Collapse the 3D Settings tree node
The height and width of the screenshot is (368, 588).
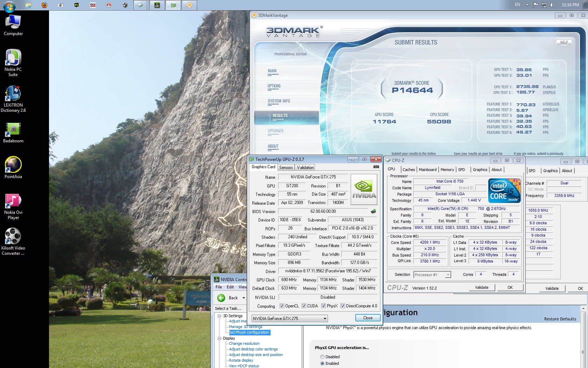(219, 316)
